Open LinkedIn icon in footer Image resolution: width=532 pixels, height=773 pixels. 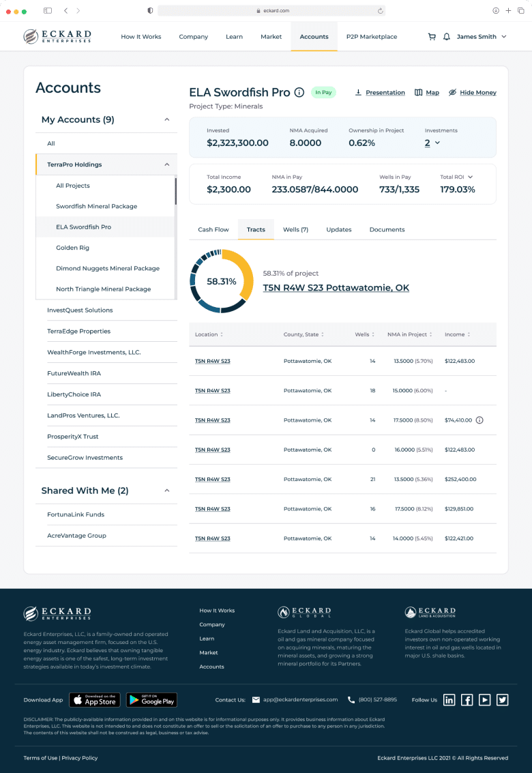pyautogui.click(x=449, y=699)
